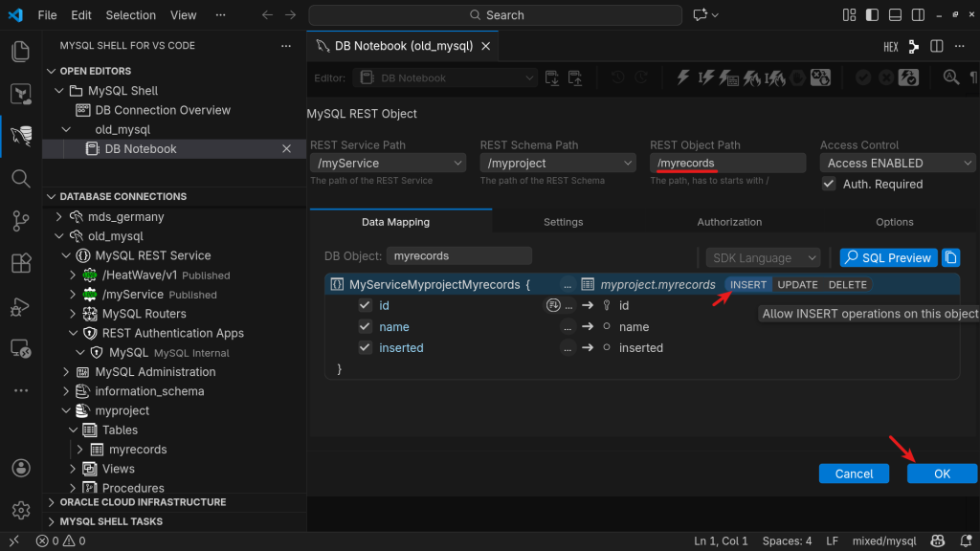Click the OK button
Image resolution: width=980 pixels, height=551 pixels.
click(x=942, y=474)
